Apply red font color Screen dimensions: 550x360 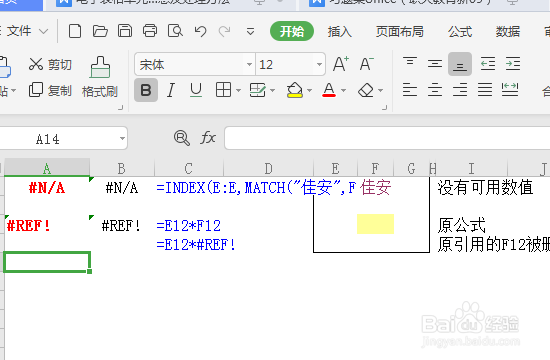pyautogui.click(x=329, y=90)
